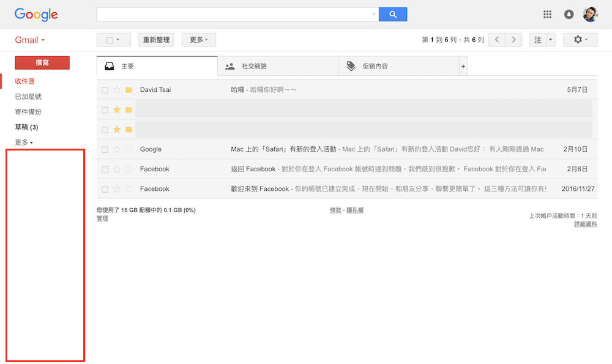This screenshot has height=364, width=612.
Task: Click the newer-page left arrow
Action: point(496,39)
